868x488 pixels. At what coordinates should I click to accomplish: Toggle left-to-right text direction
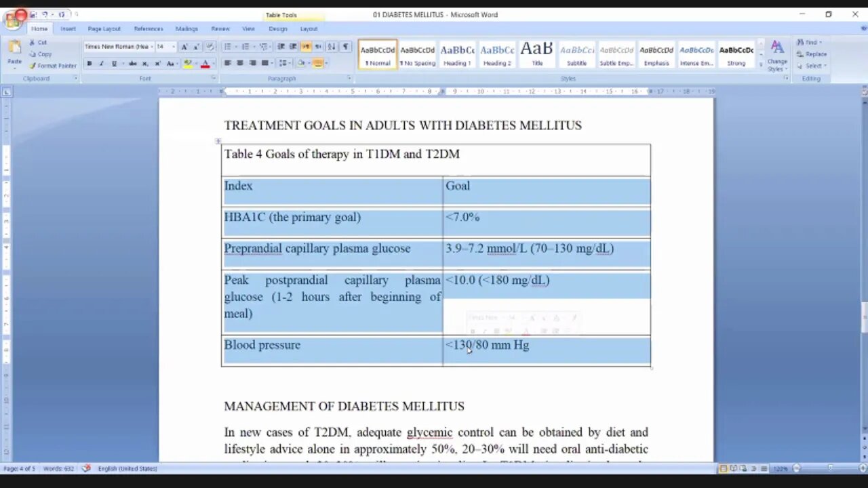coord(306,47)
